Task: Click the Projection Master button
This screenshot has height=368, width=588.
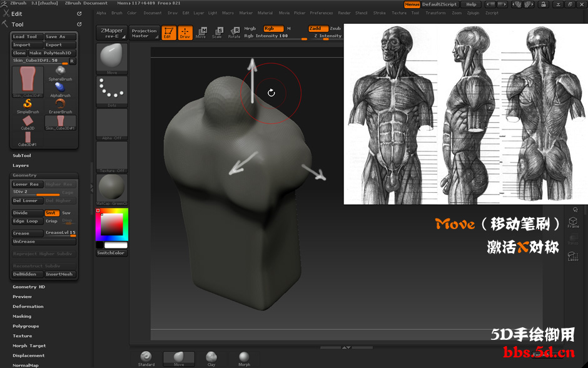Action: [144, 33]
